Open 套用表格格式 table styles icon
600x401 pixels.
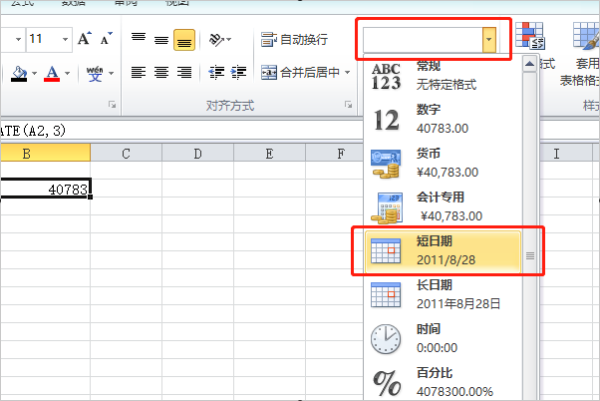click(586, 36)
